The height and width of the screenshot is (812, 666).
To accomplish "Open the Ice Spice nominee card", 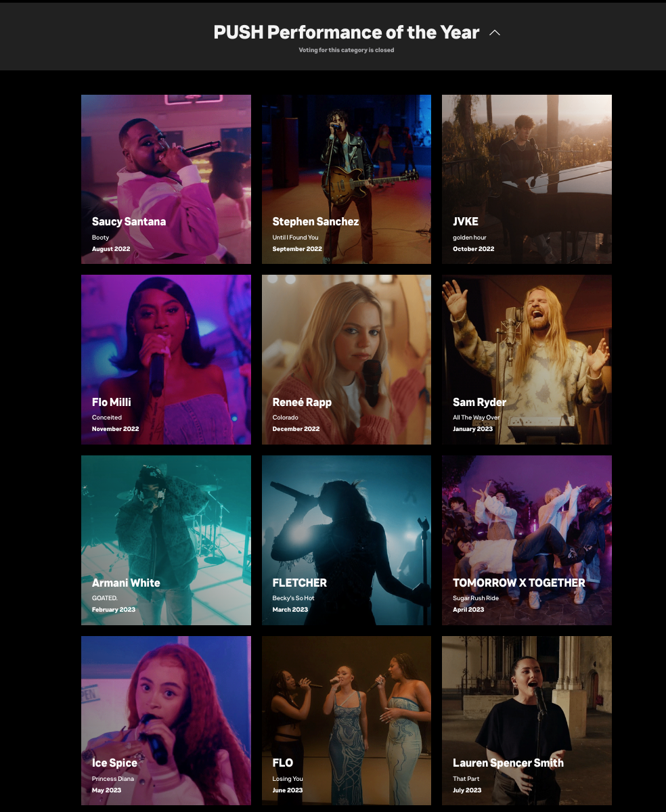I will coord(166,721).
